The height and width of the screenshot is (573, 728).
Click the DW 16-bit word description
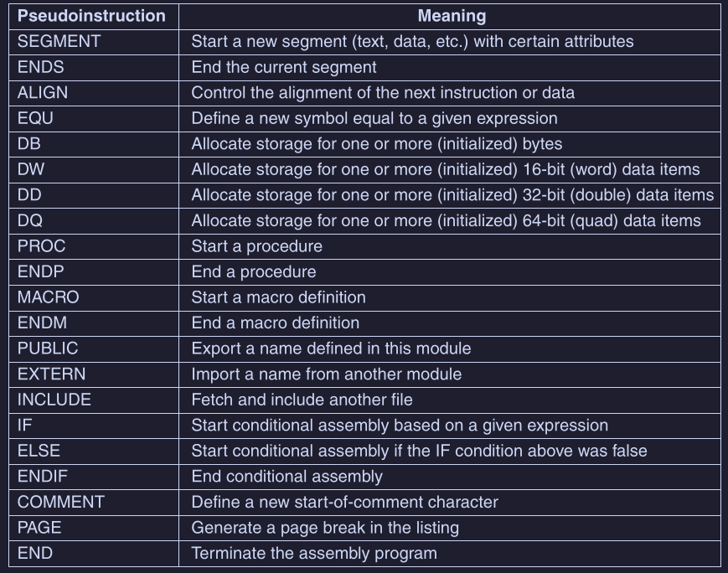tap(445, 169)
